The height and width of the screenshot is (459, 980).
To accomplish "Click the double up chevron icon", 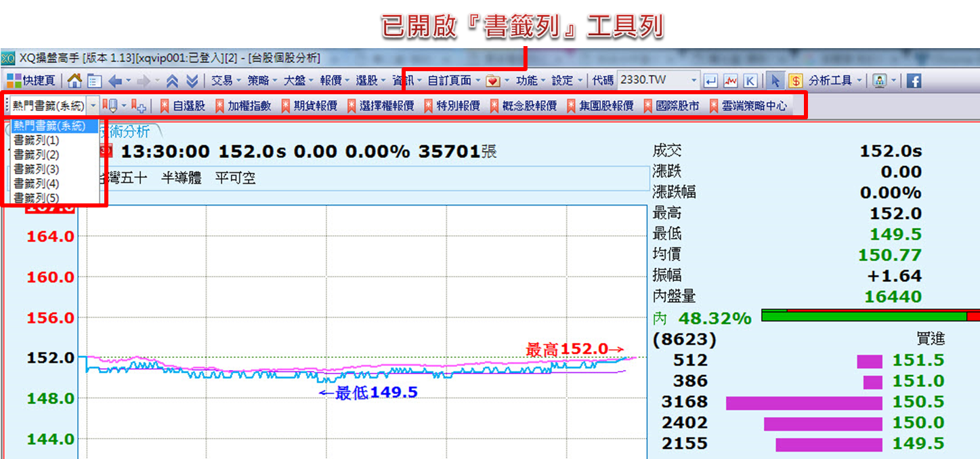I will 173,81.
